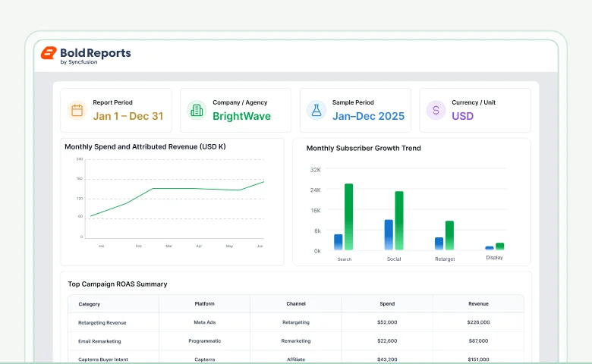Click the Bold Reports title text
Image resolution: width=592 pixels, height=364 pixels.
[x=96, y=53]
